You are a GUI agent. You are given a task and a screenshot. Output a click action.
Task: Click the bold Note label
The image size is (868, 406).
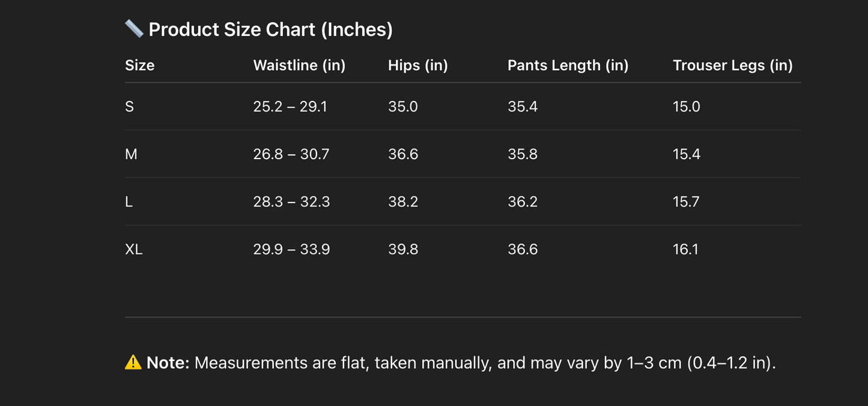(x=168, y=363)
